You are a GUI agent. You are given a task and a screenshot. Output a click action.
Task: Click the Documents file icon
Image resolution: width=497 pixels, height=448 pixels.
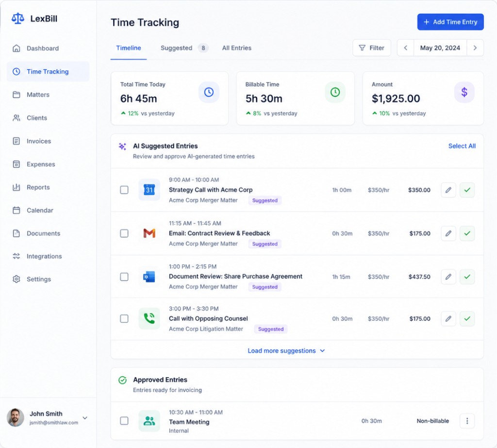click(16, 233)
